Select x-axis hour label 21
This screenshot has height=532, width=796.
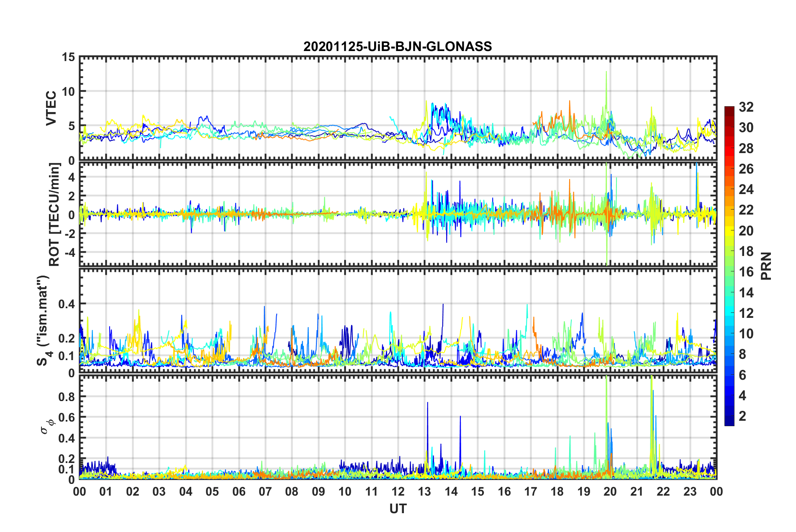coord(637,491)
